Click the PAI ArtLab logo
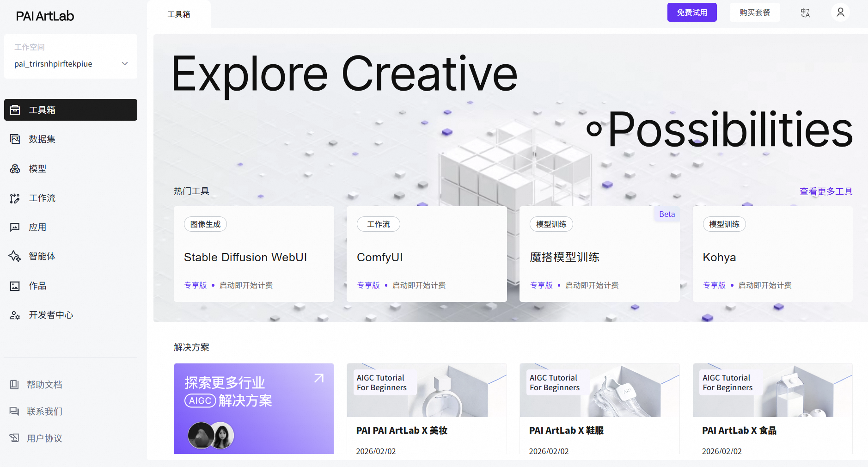Screen dimensions: 868x467 [x=45, y=16]
